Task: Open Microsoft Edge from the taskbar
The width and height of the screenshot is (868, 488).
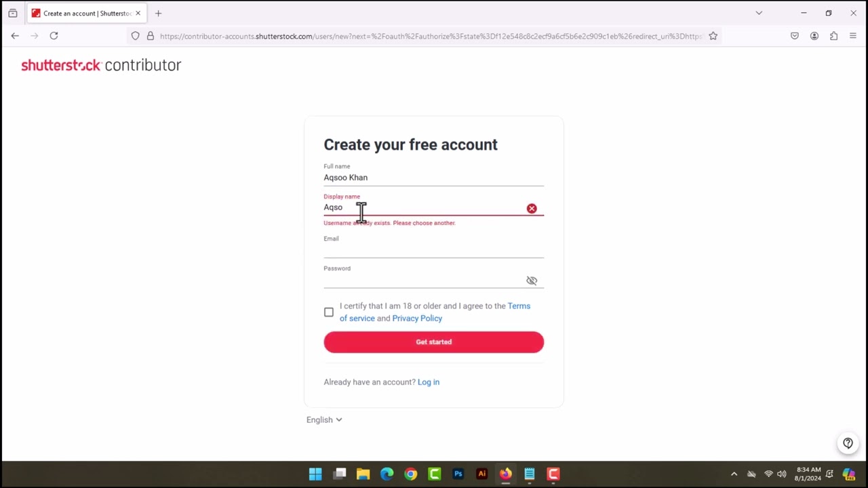Action: tap(387, 474)
